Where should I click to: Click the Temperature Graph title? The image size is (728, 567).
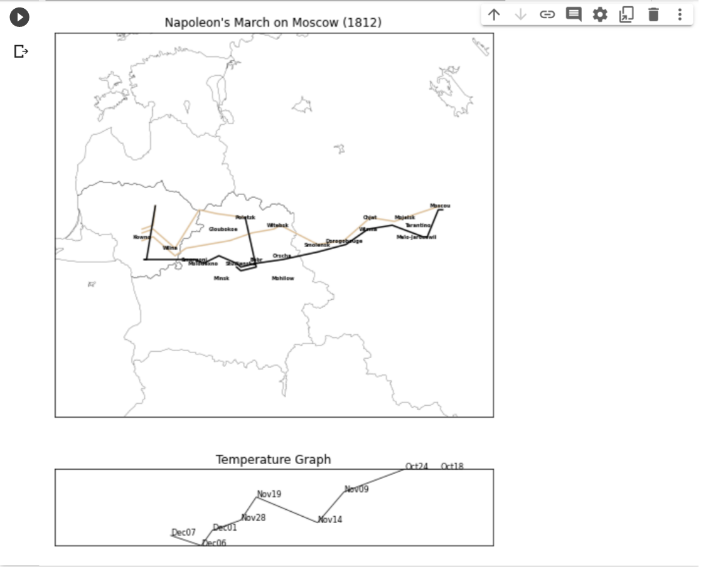(x=273, y=460)
